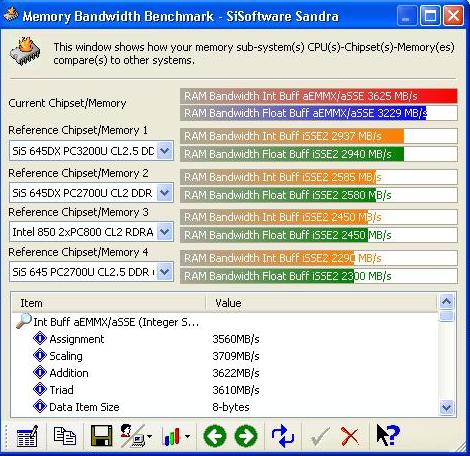470x456 pixels.
Task: Open the bar chart options icon
Action: click(x=172, y=436)
